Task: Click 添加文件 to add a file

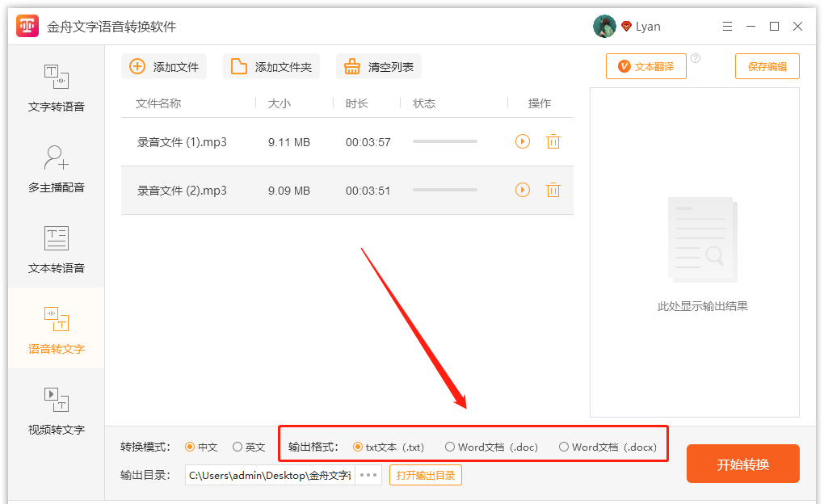Action: [164, 67]
